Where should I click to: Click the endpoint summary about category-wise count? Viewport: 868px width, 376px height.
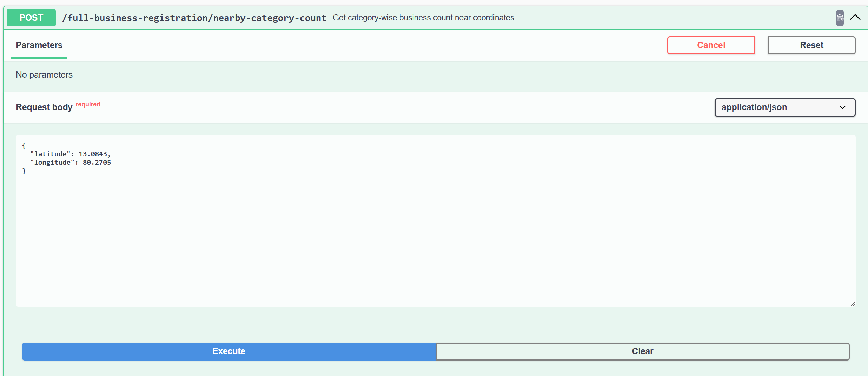(423, 18)
